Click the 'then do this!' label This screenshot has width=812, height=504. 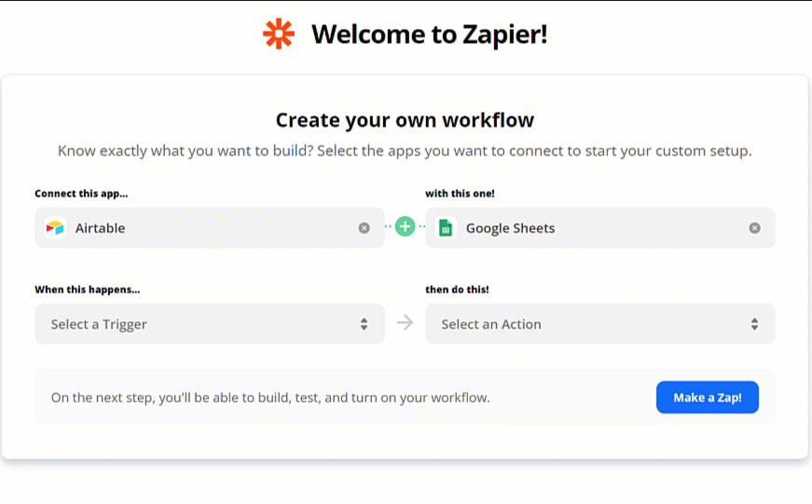click(457, 289)
